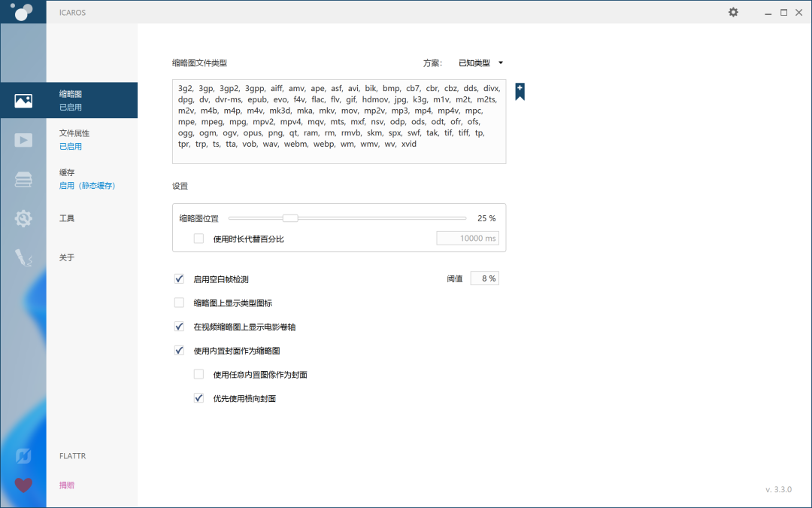Enable 缩略图上显示类型图标
Image resolution: width=812 pixels, height=508 pixels.
tap(178, 302)
